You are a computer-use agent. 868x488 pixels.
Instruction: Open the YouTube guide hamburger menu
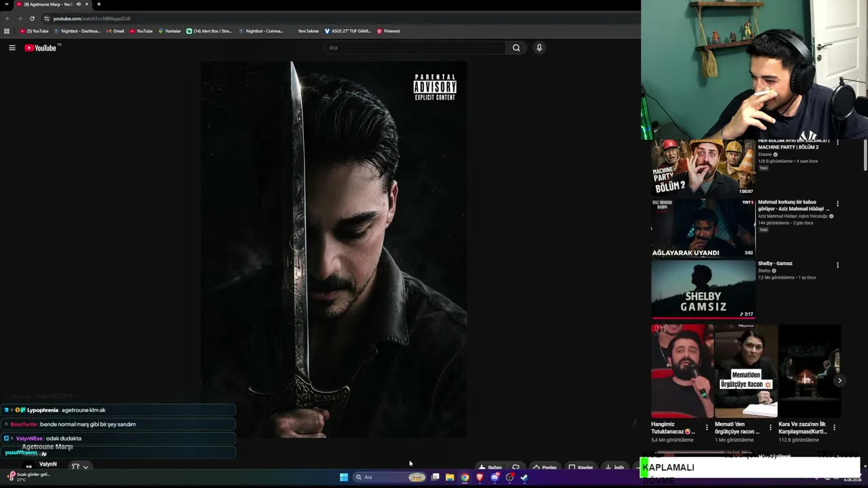[x=12, y=47]
